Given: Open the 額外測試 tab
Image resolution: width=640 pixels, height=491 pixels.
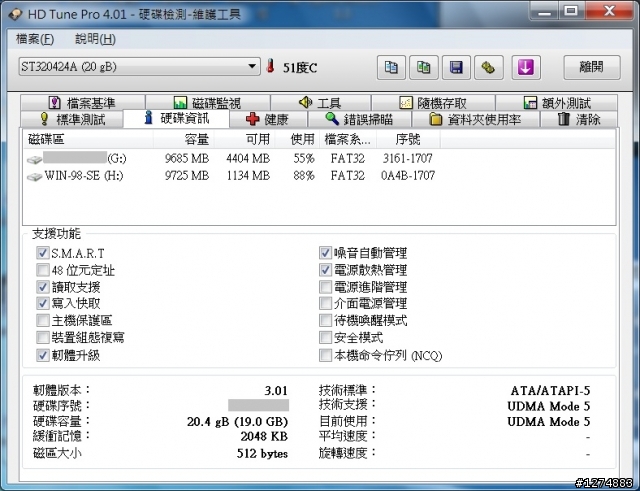Looking at the screenshot, I should click(x=557, y=102).
